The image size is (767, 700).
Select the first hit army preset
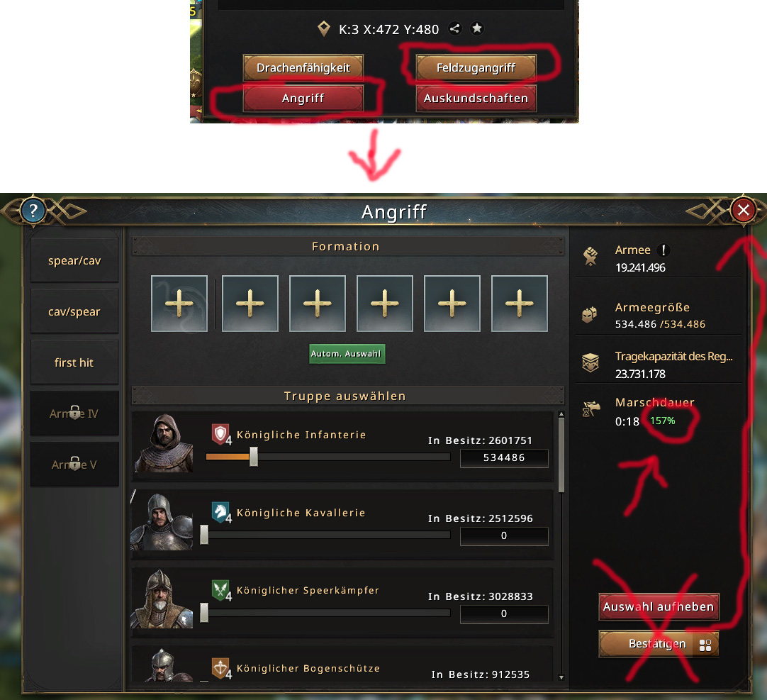(x=74, y=362)
